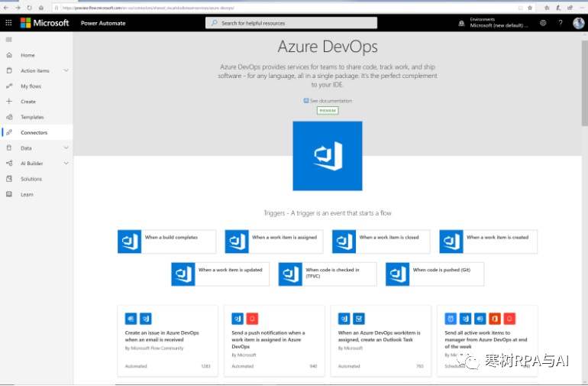Open Settings gear in the top bar
The height and width of the screenshot is (386, 588).
click(543, 23)
